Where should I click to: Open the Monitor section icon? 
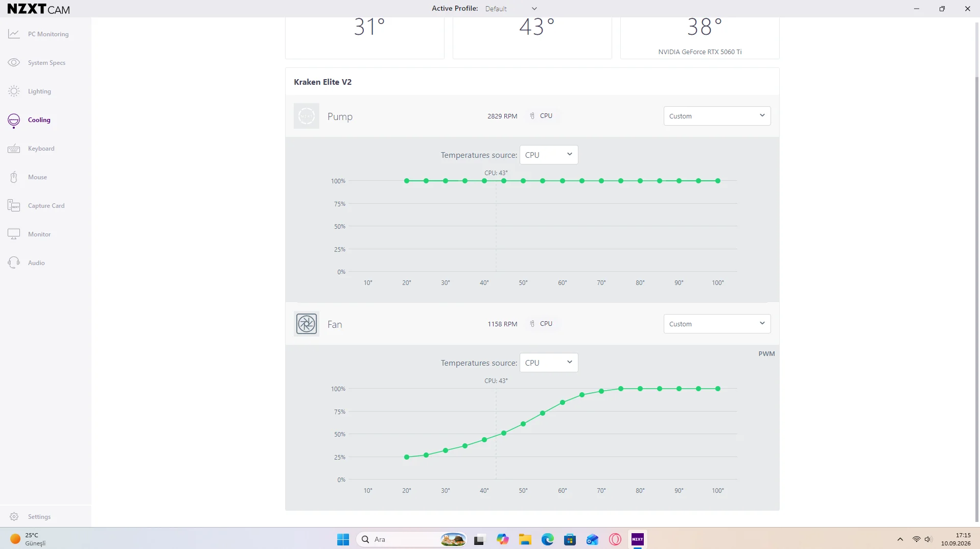(14, 234)
